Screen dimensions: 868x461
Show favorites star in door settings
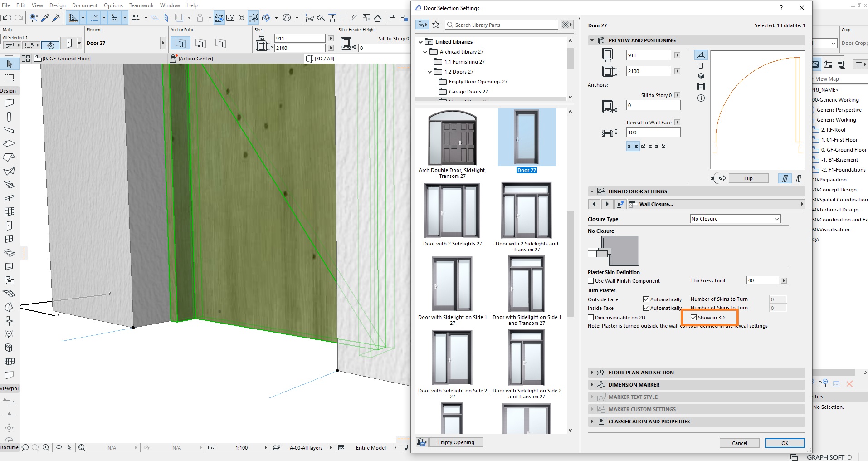click(436, 25)
